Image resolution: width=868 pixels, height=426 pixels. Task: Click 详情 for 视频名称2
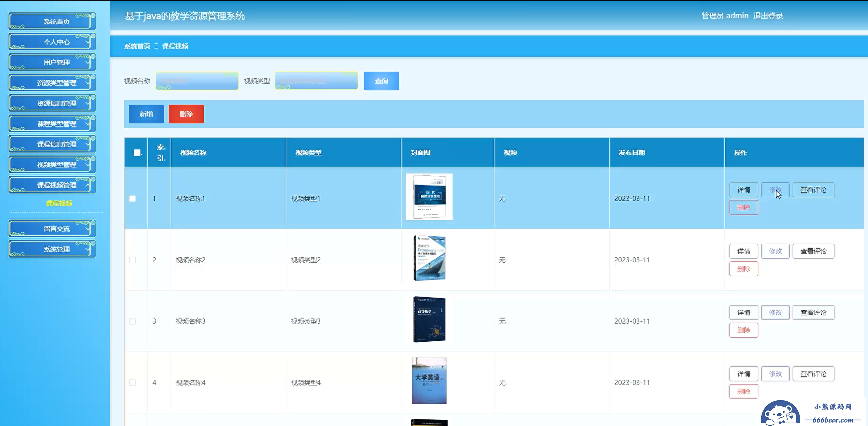tap(744, 251)
